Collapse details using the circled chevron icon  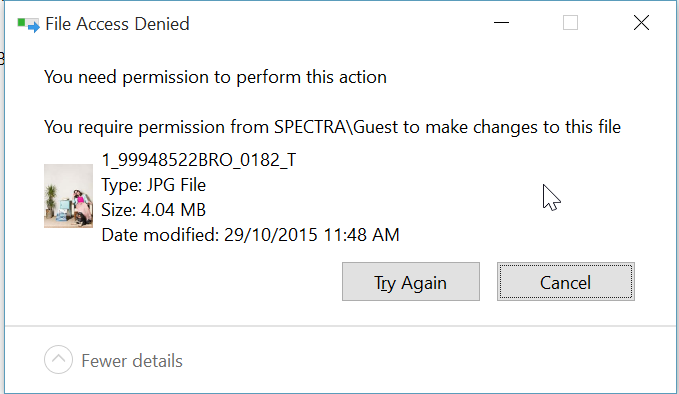pos(58,359)
